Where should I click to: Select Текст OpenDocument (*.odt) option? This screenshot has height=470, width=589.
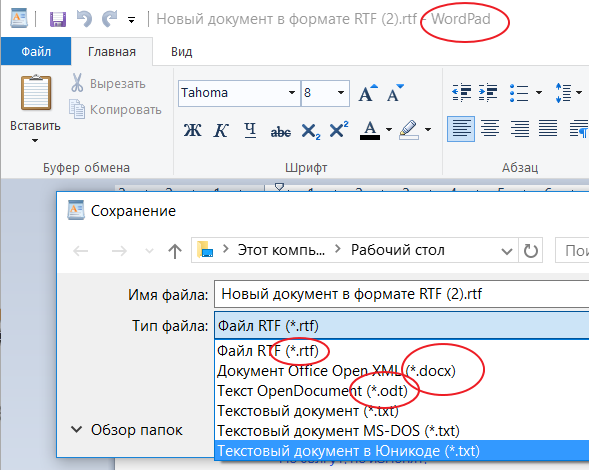click(402, 391)
